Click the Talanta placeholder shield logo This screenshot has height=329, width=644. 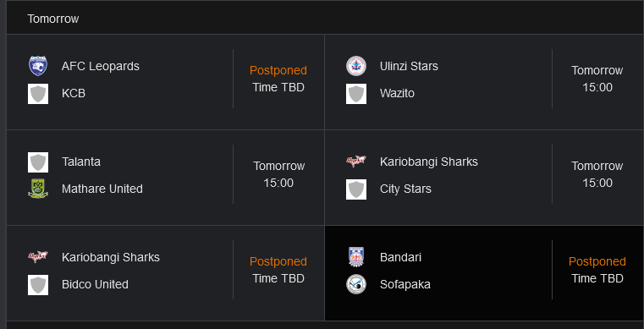tap(38, 162)
